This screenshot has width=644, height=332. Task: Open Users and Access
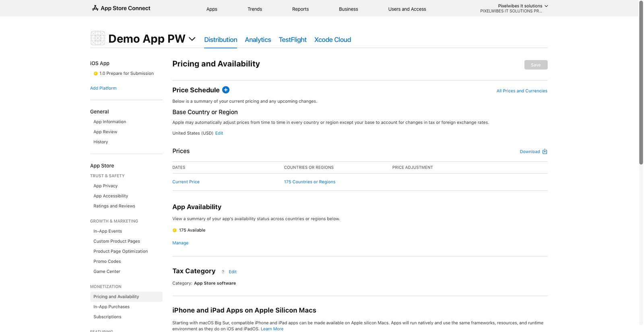click(x=407, y=9)
